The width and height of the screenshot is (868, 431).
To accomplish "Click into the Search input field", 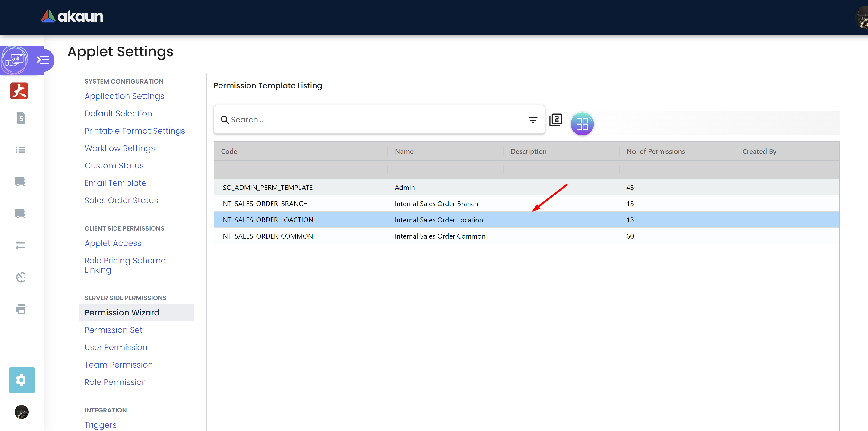I will pos(371,120).
